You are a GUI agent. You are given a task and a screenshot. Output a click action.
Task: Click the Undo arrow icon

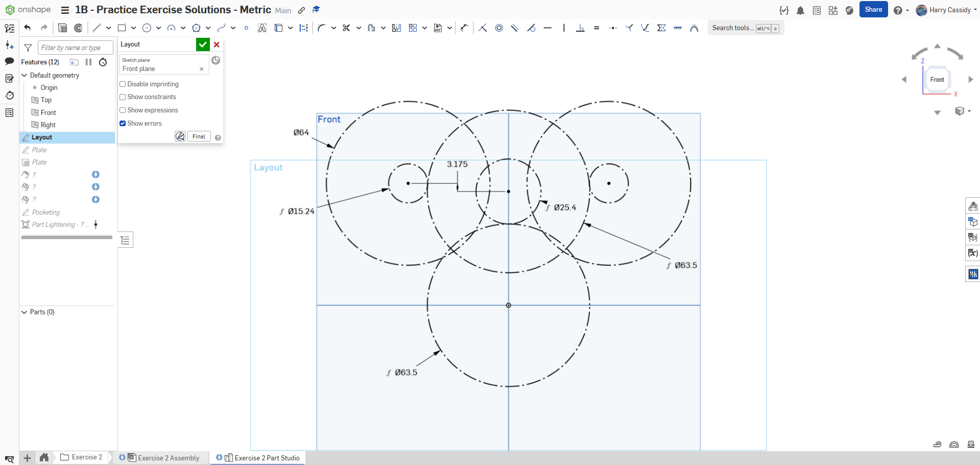[28, 28]
